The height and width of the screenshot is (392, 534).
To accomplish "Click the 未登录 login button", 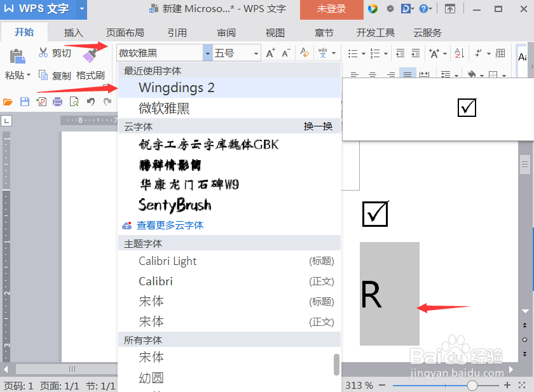I will (331, 10).
